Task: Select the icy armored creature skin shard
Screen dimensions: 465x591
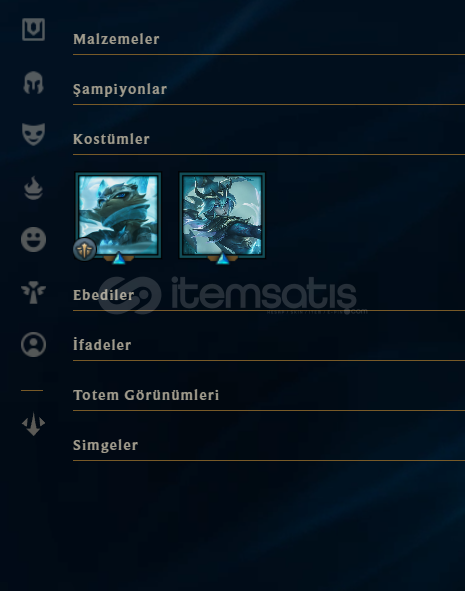Action: point(118,215)
